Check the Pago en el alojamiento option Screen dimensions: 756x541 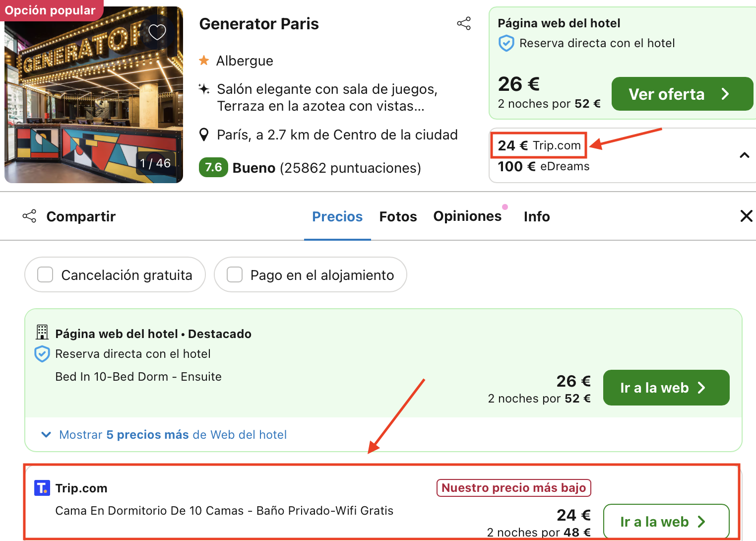[x=234, y=274]
